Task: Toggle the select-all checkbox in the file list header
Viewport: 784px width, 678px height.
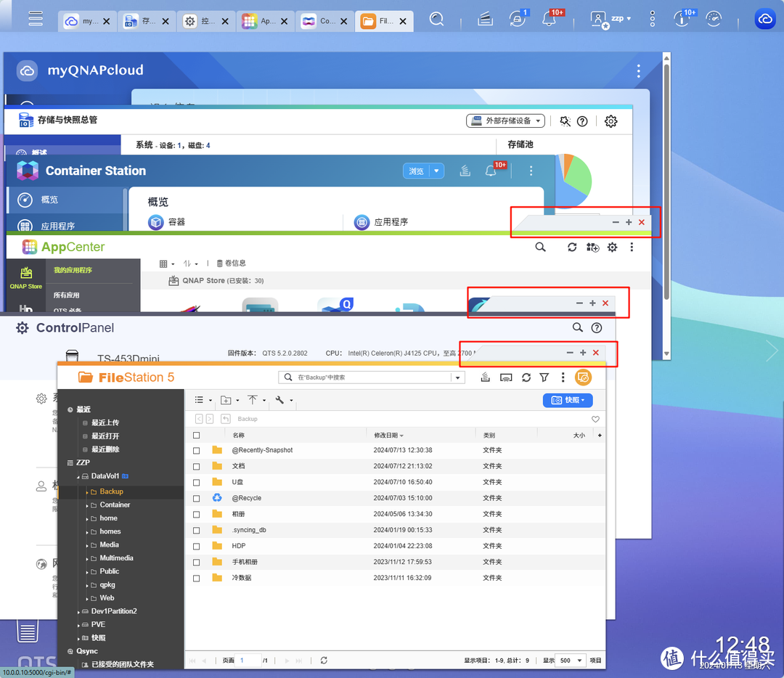Action: click(x=197, y=436)
